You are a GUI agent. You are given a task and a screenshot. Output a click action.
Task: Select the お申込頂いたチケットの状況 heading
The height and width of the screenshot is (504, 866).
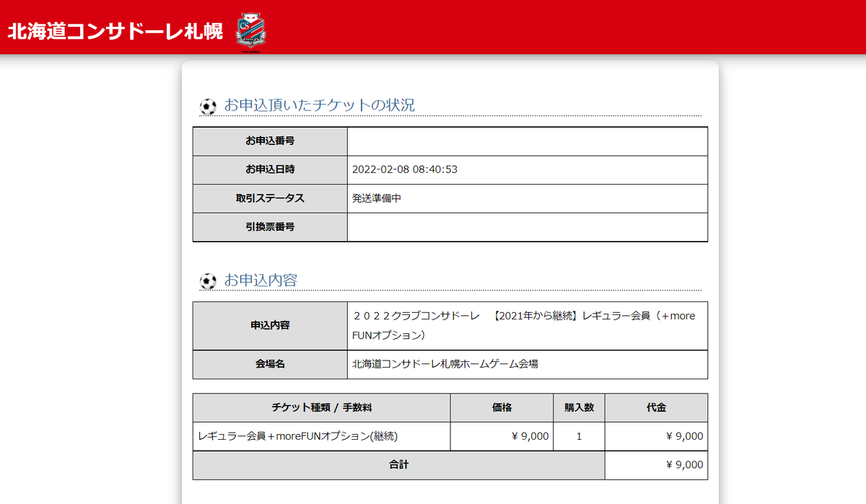pos(319,105)
